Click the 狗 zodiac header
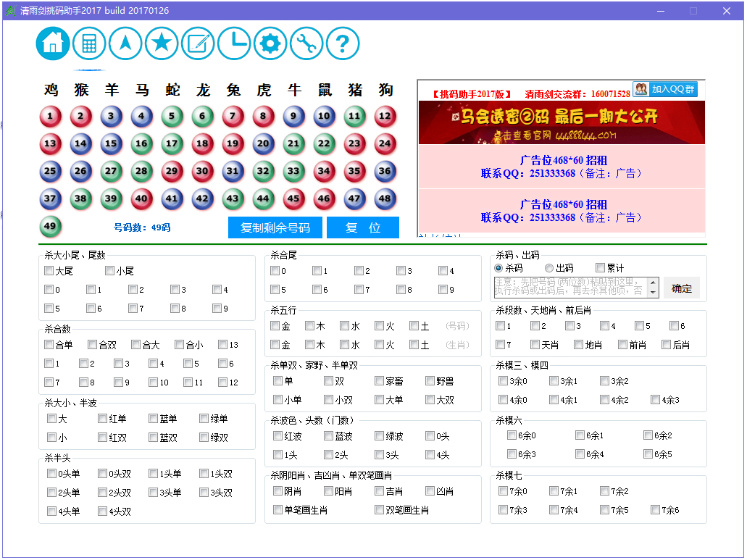 coord(385,90)
